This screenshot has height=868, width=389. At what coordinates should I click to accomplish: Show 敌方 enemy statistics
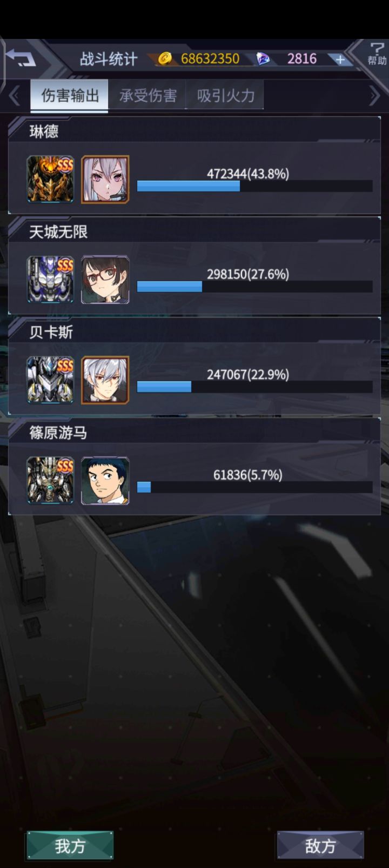320,845
